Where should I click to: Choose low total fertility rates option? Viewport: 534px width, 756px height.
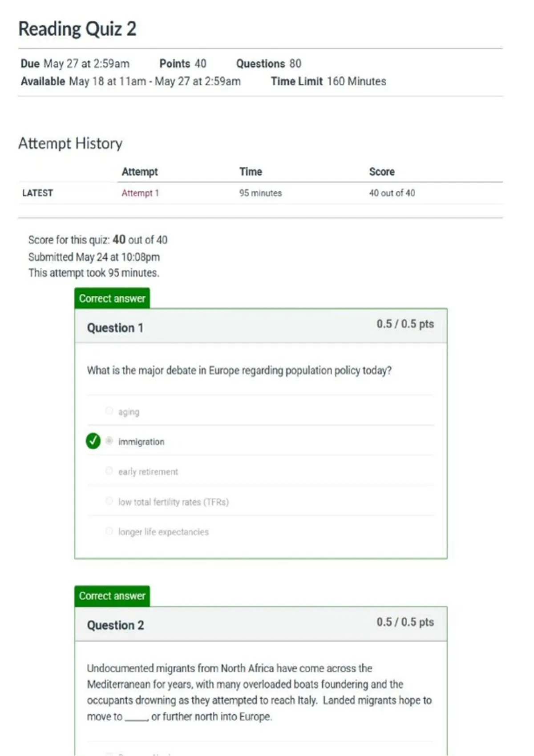point(109,501)
